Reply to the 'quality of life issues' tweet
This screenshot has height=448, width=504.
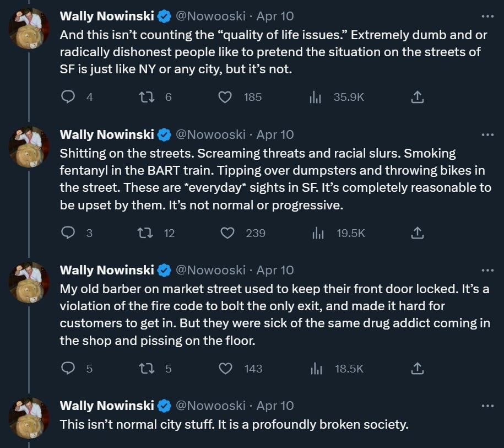coord(68,97)
